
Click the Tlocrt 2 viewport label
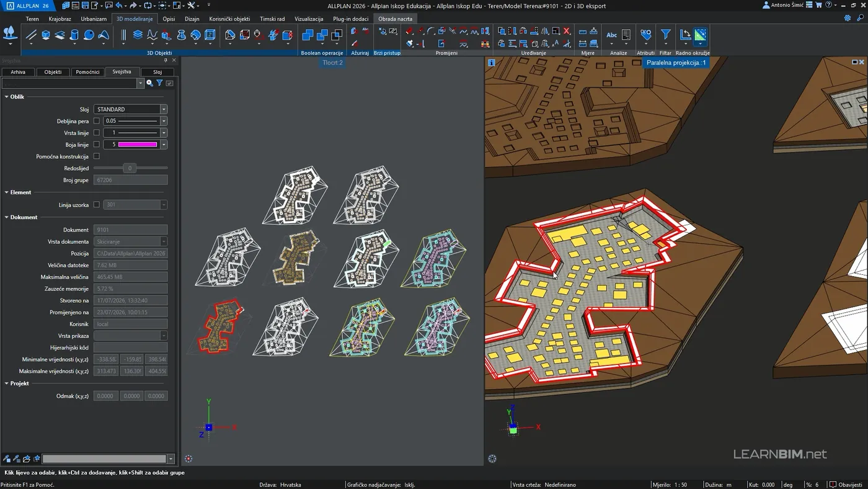[x=332, y=63]
